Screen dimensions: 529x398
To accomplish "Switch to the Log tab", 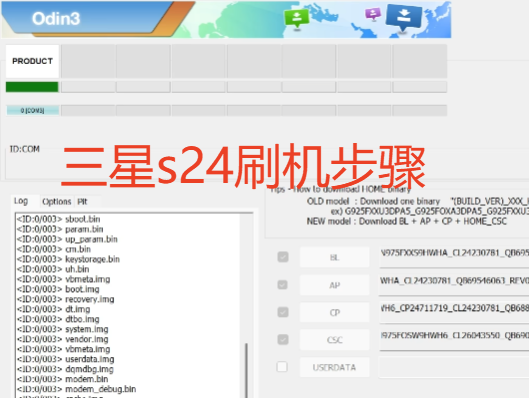I will click(x=21, y=201).
